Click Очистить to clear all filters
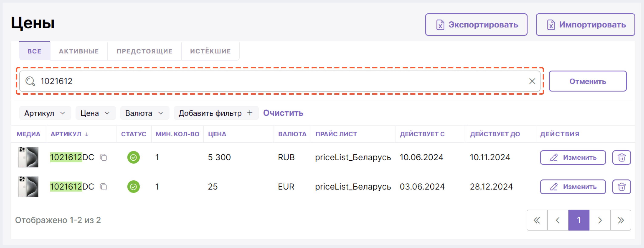The image size is (644, 248). coord(284,113)
